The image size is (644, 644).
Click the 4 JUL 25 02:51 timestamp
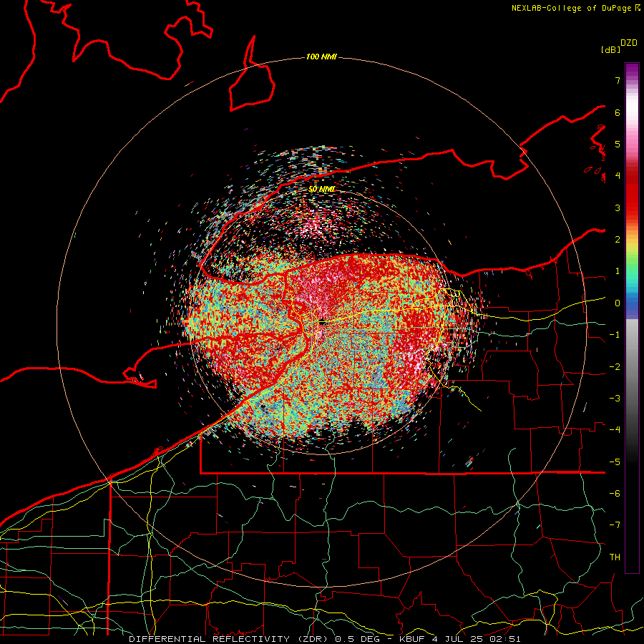pyautogui.click(x=477, y=639)
